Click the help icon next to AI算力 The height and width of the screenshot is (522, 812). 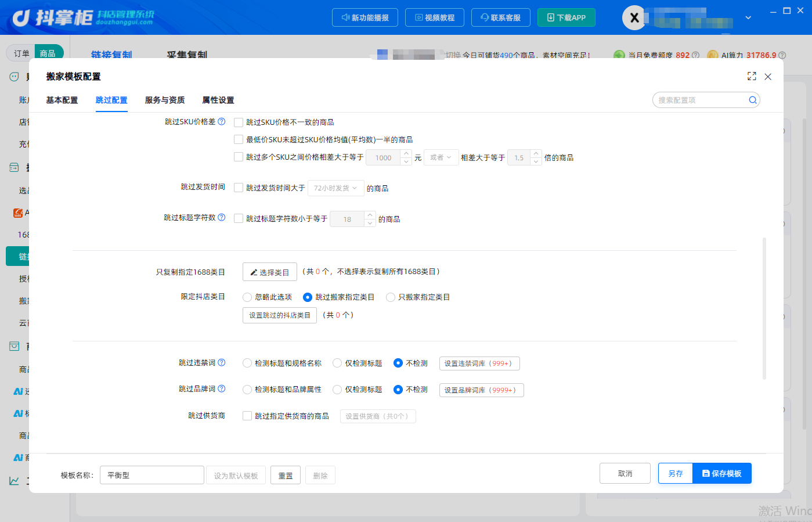click(x=782, y=55)
